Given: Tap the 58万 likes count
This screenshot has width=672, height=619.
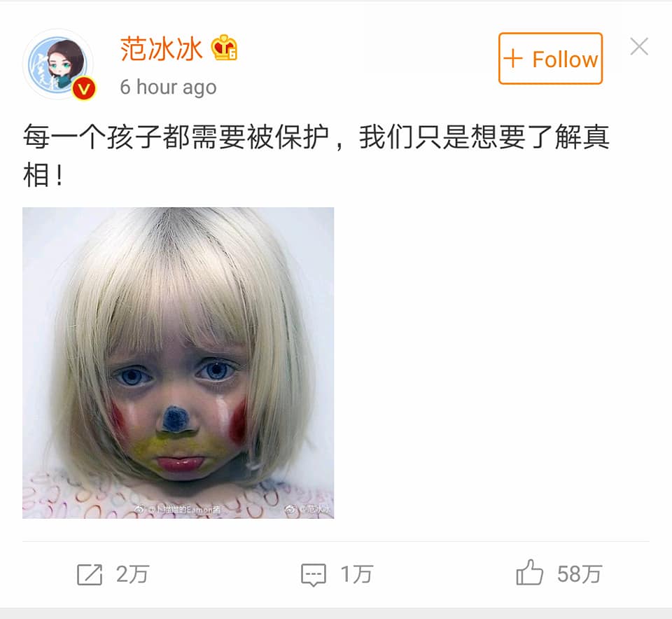Looking at the screenshot, I should click(x=580, y=574).
